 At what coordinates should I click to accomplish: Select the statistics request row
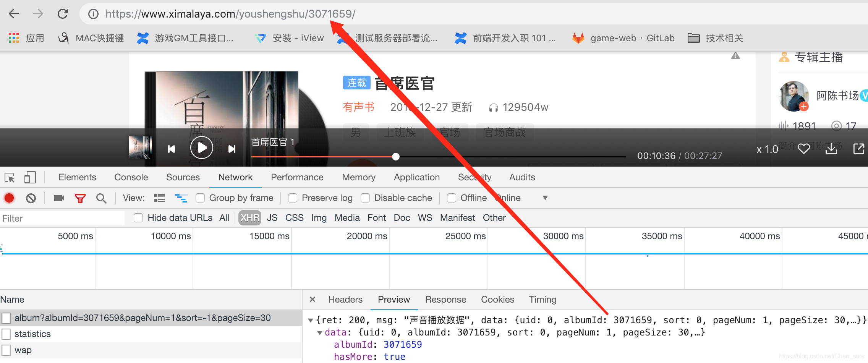pos(151,334)
